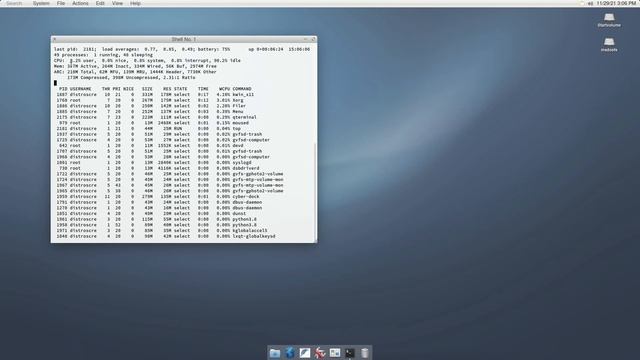
Task: Launch the red figure application in the dock
Action: point(320,353)
